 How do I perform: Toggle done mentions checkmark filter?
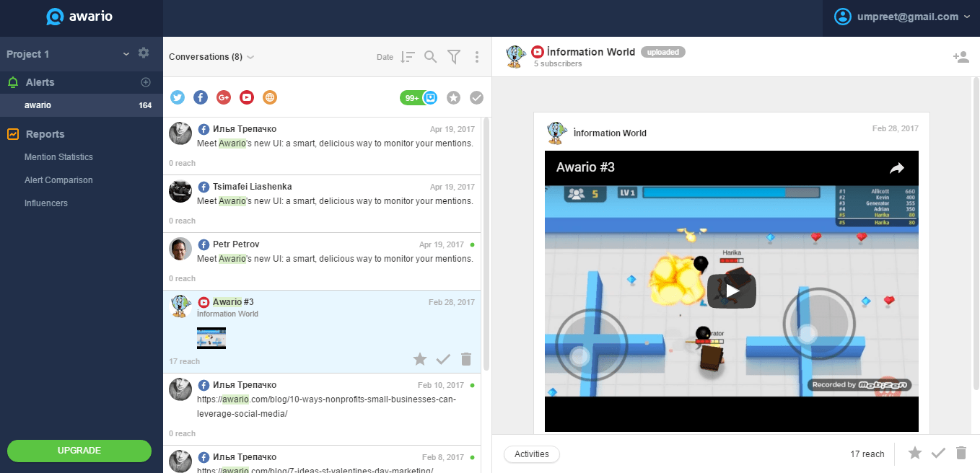476,97
